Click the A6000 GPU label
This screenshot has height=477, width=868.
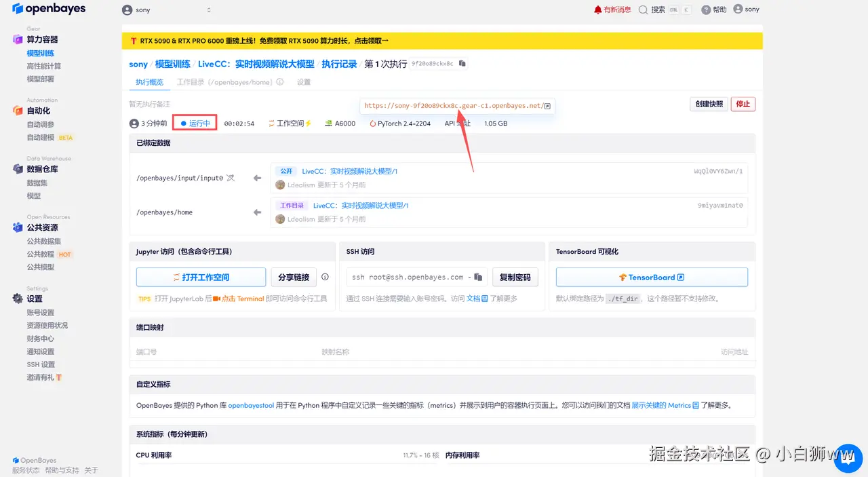click(x=340, y=123)
